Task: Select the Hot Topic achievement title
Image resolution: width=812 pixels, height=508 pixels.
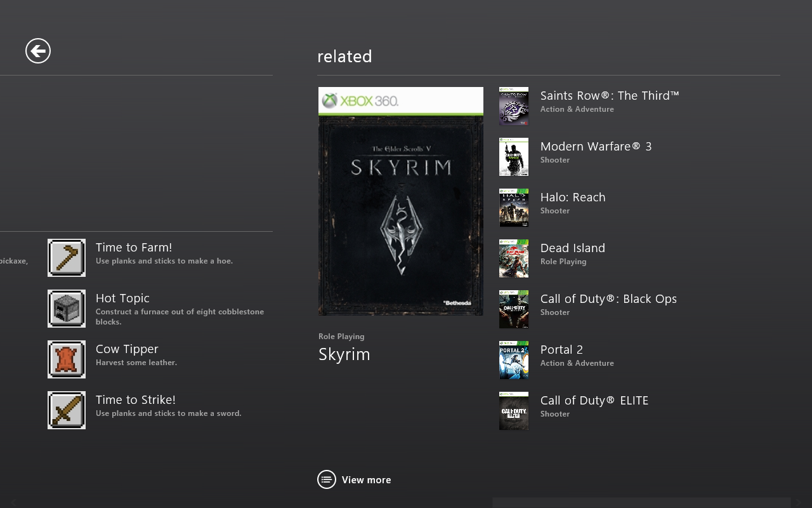Action: [x=122, y=298]
